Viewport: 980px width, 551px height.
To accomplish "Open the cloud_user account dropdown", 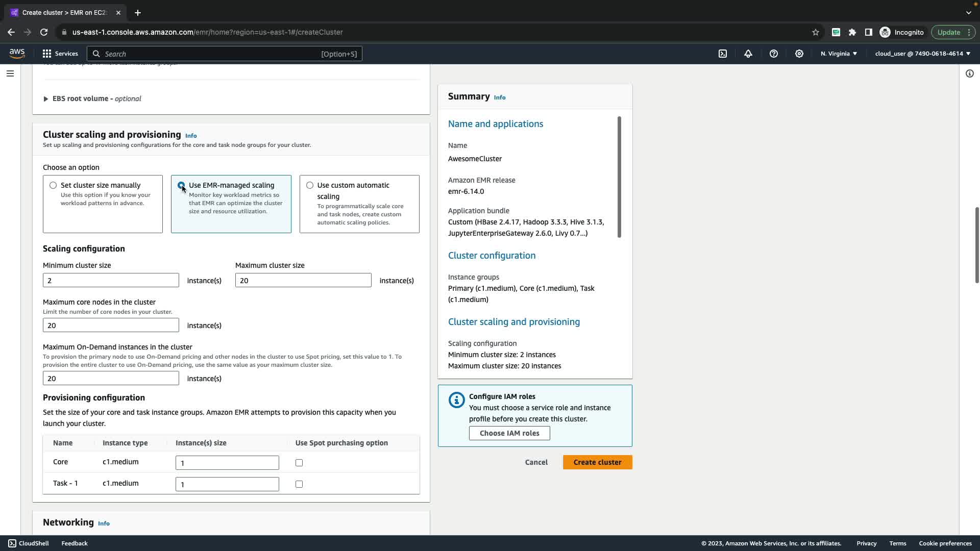I will (922, 54).
